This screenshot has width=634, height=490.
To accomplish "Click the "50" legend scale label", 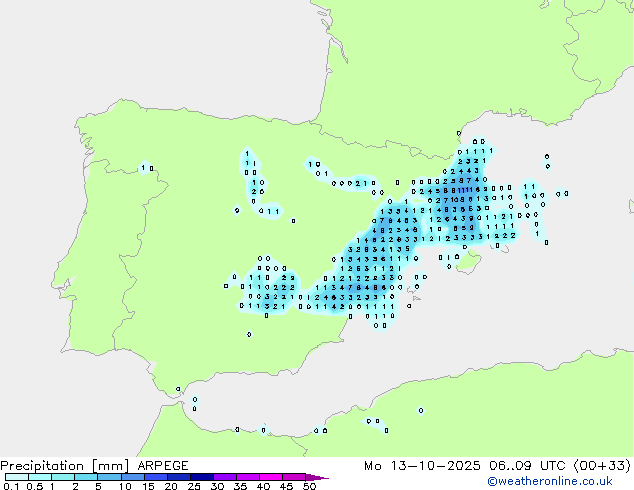I will 309,486.
